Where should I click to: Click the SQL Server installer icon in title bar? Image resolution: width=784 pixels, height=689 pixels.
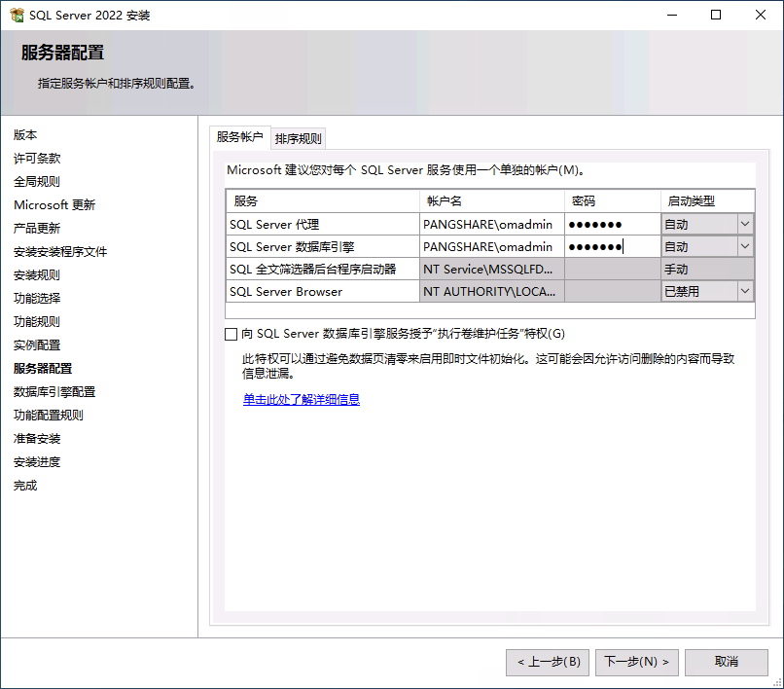(x=18, y=15)
